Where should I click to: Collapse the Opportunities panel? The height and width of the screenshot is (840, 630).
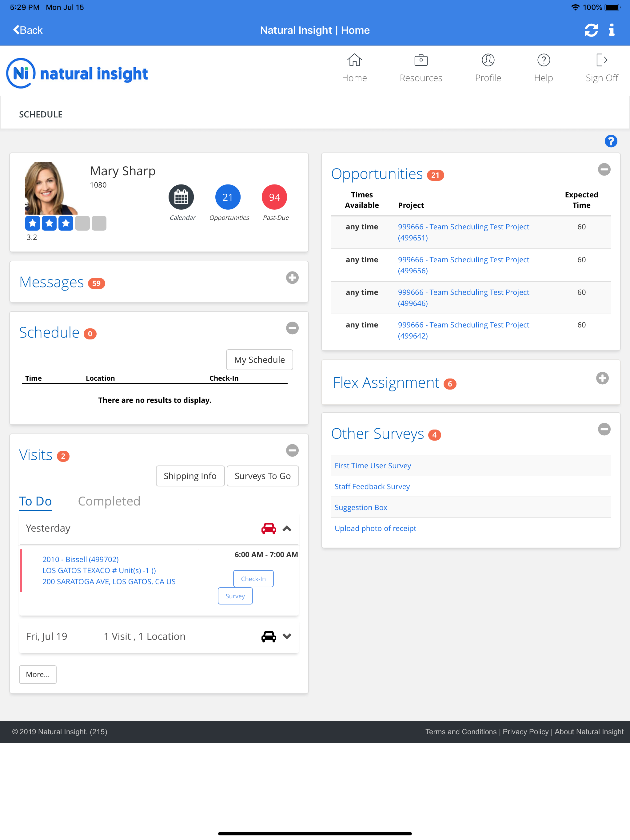(604, 169)
